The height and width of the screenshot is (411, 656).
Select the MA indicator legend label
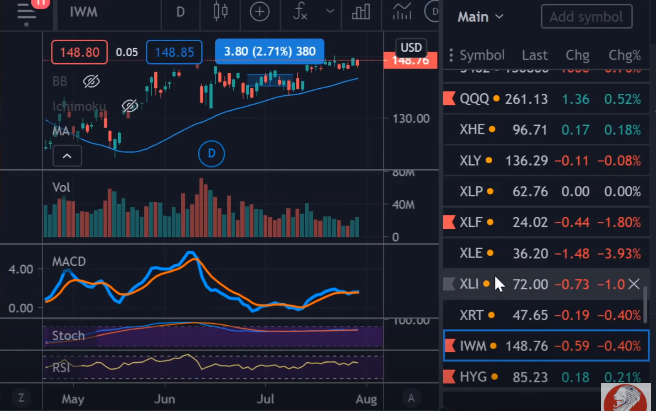(61, 131)
